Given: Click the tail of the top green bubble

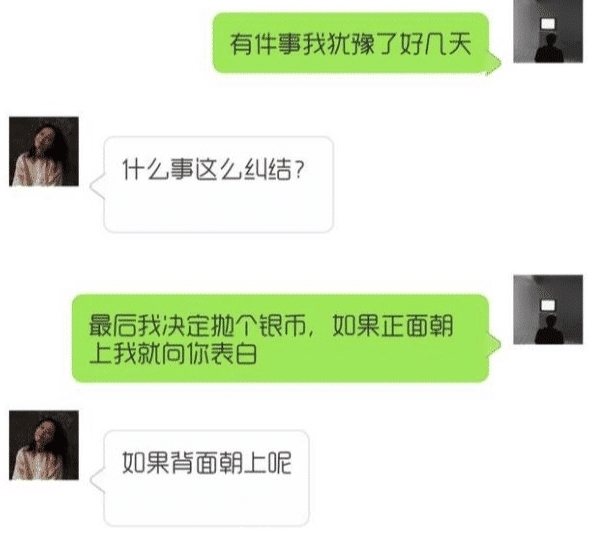Looking at the screenshot, I should tap(495, 63).
